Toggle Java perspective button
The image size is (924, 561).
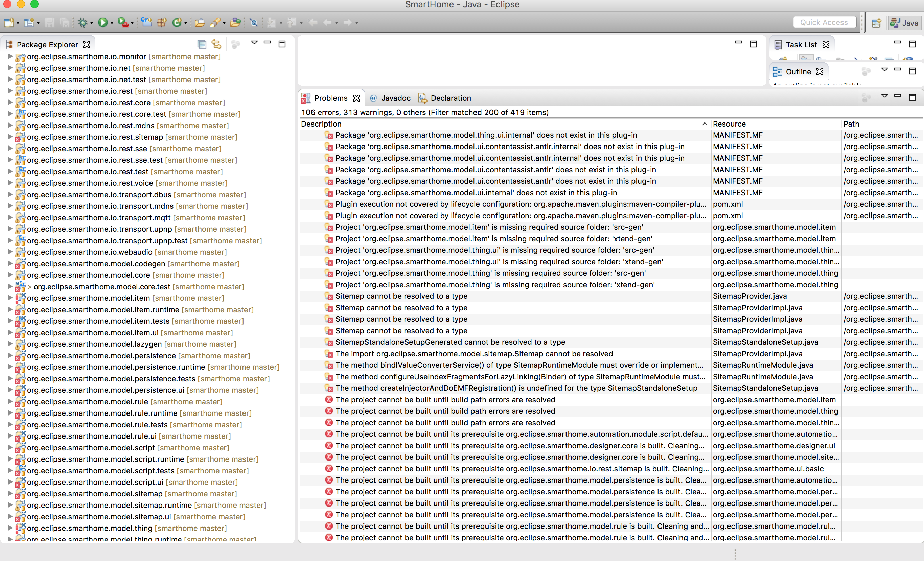pyautogui.click(x=904, y=23)
